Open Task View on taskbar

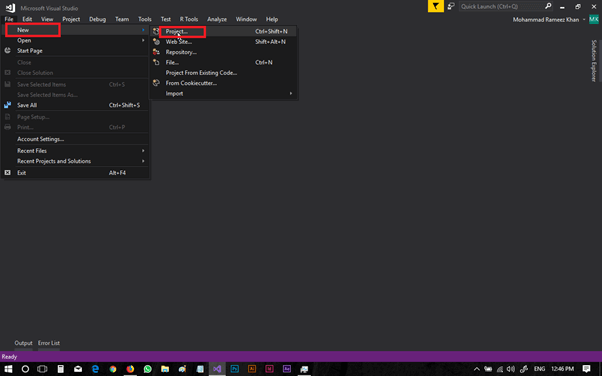coord(42,369)
